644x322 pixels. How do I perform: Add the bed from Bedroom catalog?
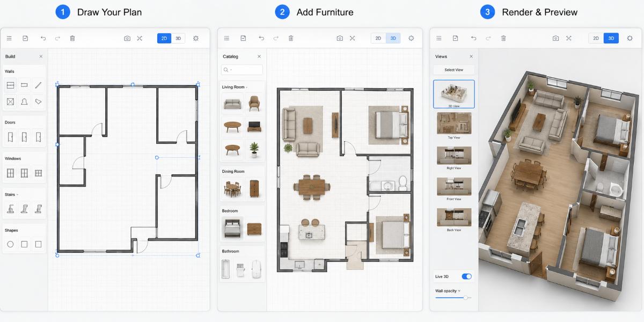[x=232, y=228]
